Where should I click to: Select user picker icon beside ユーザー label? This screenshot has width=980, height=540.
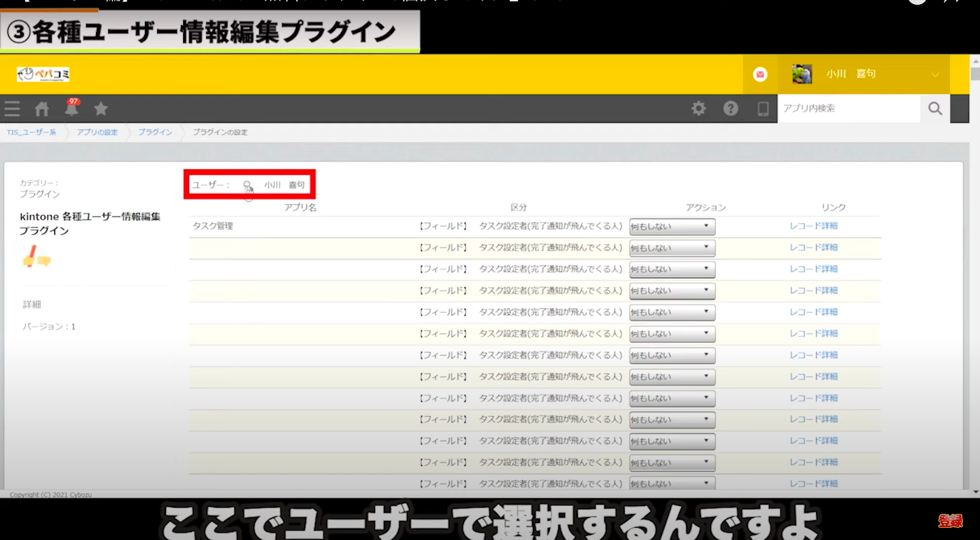point(248,185)
